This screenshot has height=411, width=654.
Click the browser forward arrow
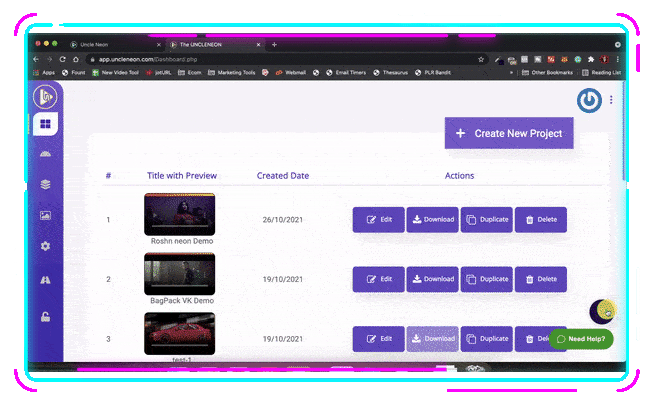pos(50,59)
